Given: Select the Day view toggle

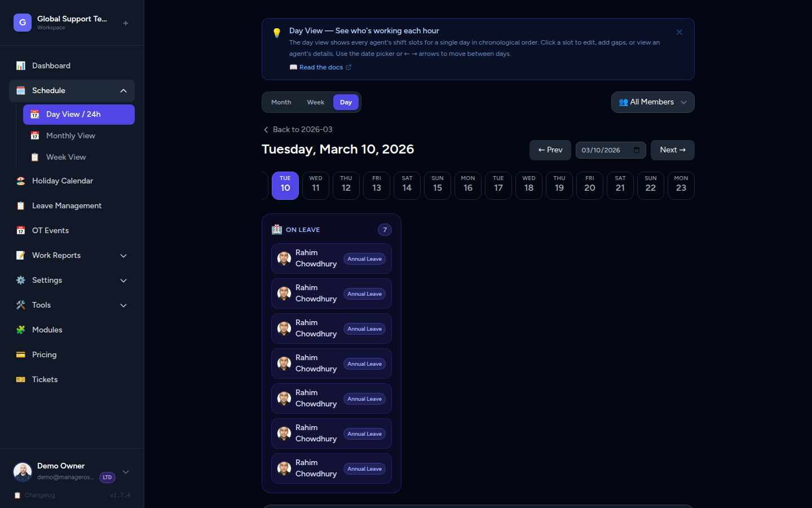Looking at the screenshot, I should (346, 102).
